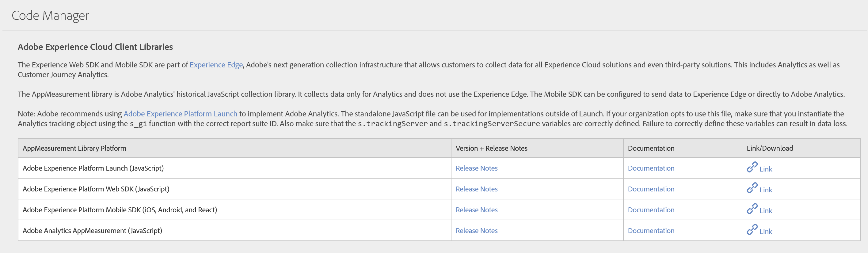Image resolution: width=868 pixels, height=253 pixels.
Task: Click the chain icon in the AppMeasurement row
Action: tap(752, 230)
